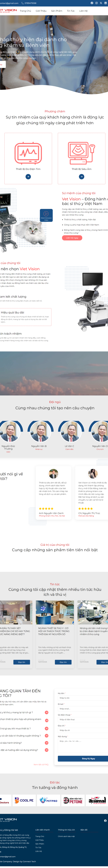
Task: Click arrow icon under Thiết Bị Đo Điện Tim
Action: tap(28, 177)
